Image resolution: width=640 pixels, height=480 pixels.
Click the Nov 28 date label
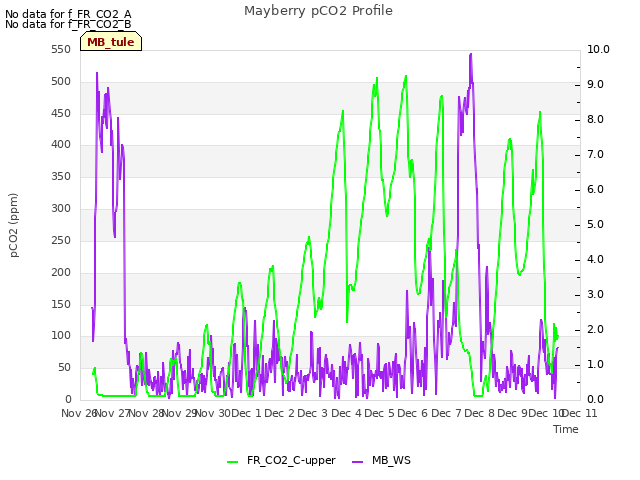coord(147,413)
